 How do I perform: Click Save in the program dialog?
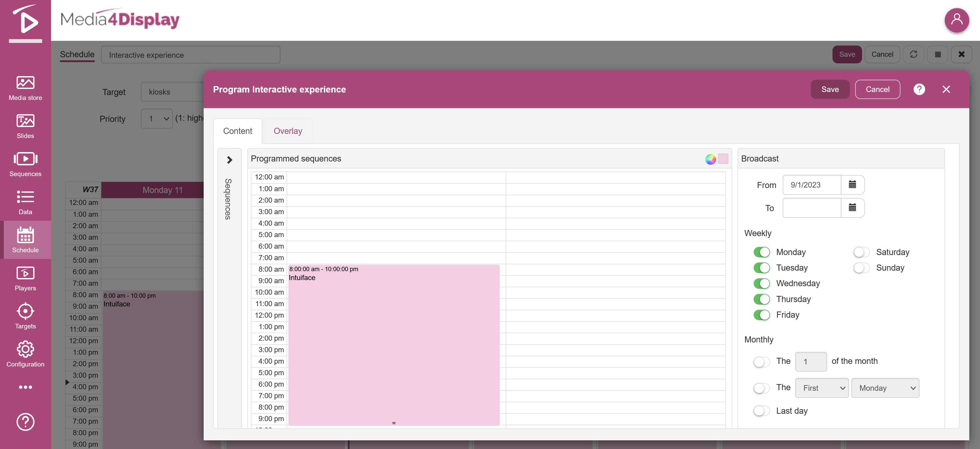click(x=830, y=89)
